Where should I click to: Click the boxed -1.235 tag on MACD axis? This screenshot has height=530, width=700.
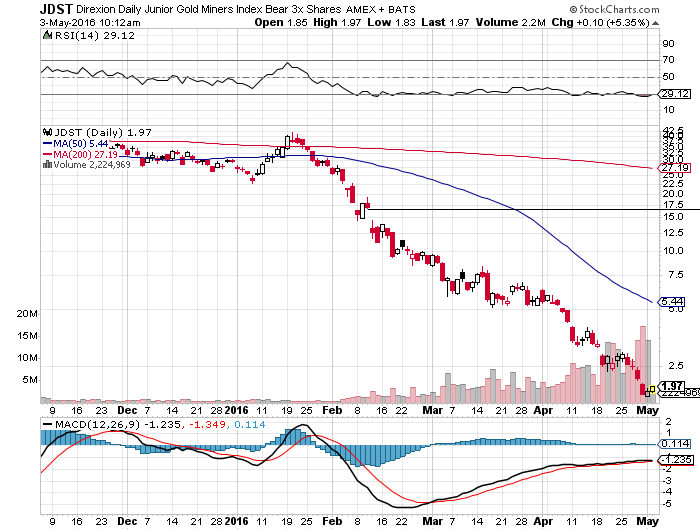(676, 459)
